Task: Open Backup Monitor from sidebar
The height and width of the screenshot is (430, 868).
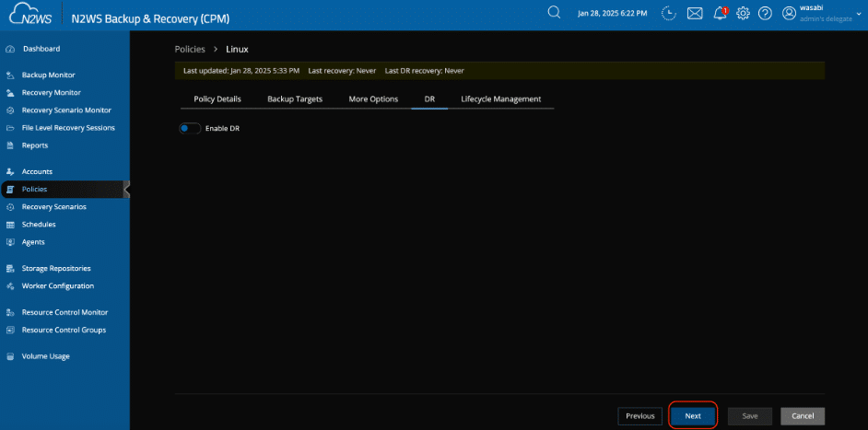Action: pos(48,76)
